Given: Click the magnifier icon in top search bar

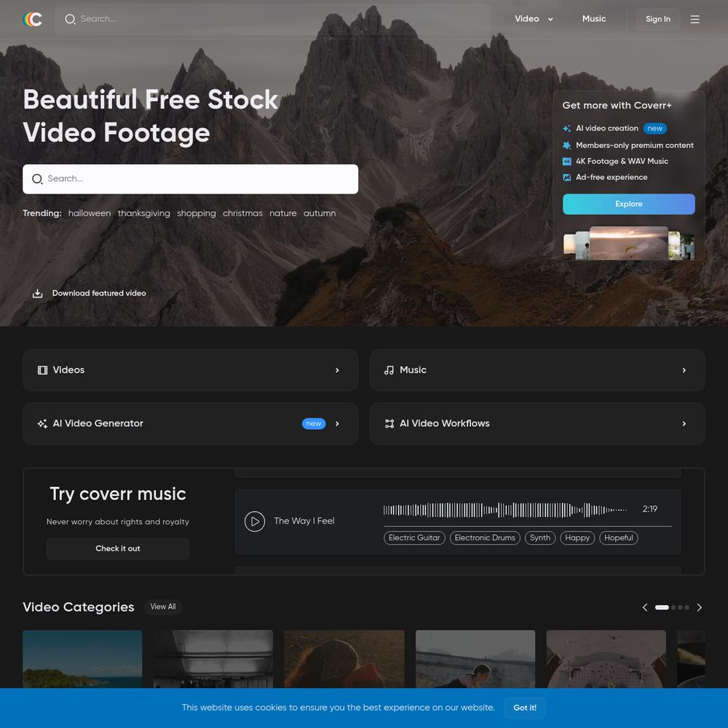Looking at the screenshot, I should pos(70,19).
